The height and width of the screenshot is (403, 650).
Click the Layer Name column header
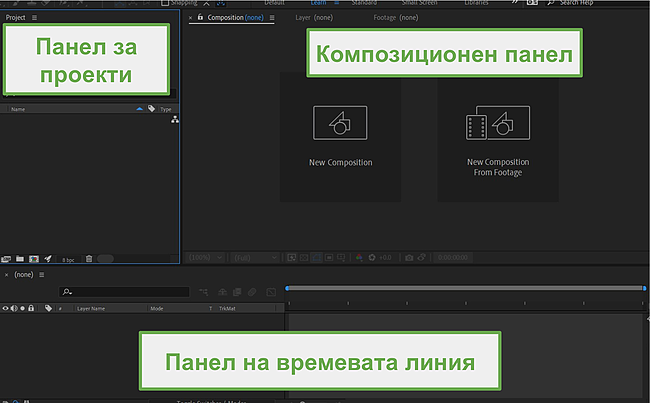(91, 308)
